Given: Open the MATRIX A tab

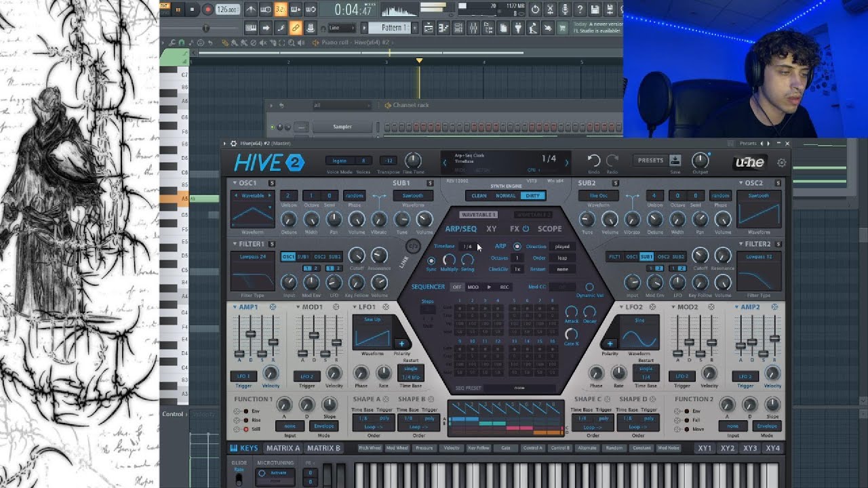Looking at the screenshot, I should [x=283, y=448].
